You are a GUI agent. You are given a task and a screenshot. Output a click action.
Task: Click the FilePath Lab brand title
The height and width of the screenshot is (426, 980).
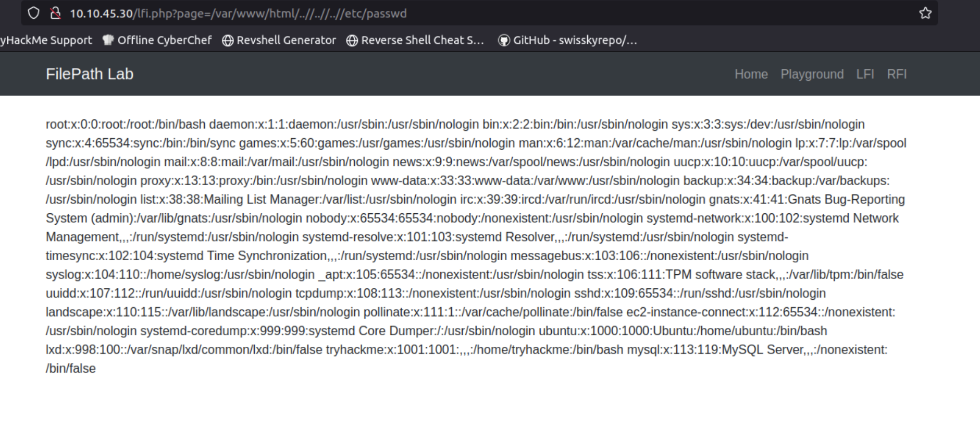pos(90,74)
